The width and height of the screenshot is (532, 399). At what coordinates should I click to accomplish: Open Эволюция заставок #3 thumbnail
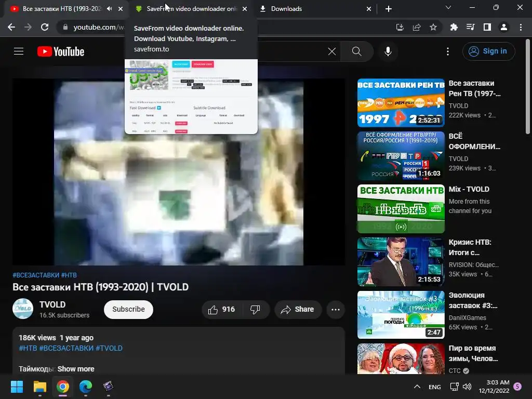(401, 314)
